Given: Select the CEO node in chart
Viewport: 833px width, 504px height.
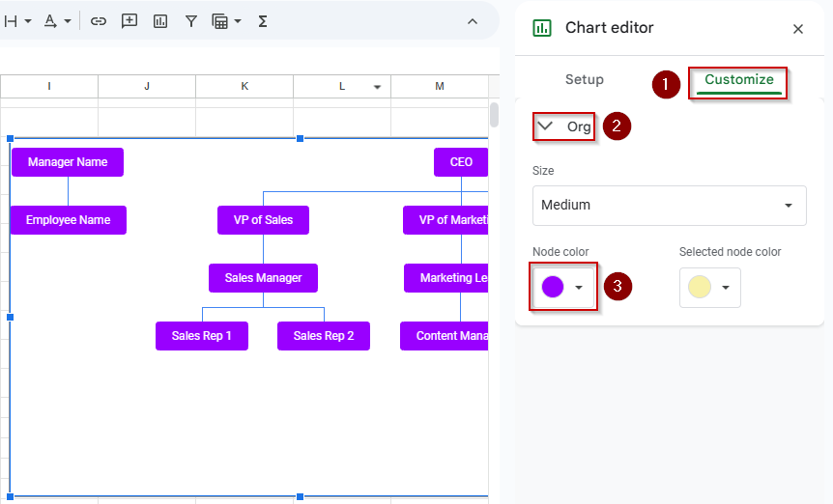Looking at the screenshot, I should click(x=461, y=162).
